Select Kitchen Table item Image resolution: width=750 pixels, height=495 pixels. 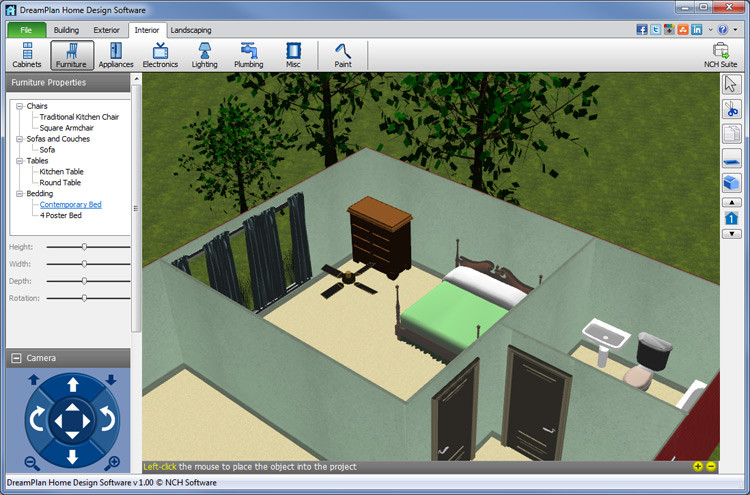coord(61,172)
